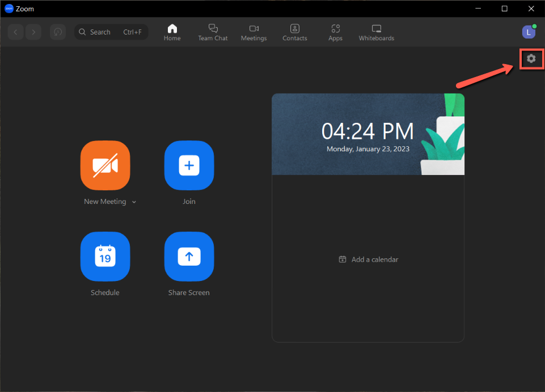The image size is (545, 392).
Task: Start a New Meeting with the orange camera icon
Action: click(x=105, y=165)
